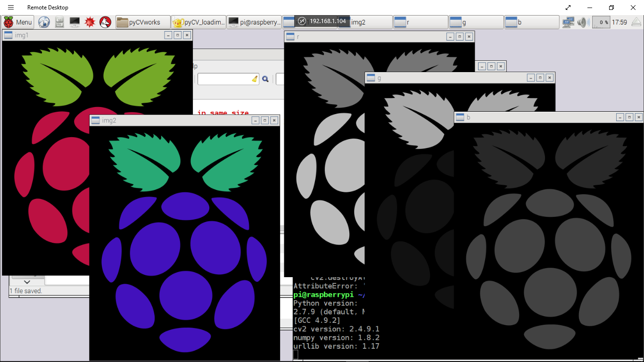Click the broom clear icon in search field

(255, 79)
